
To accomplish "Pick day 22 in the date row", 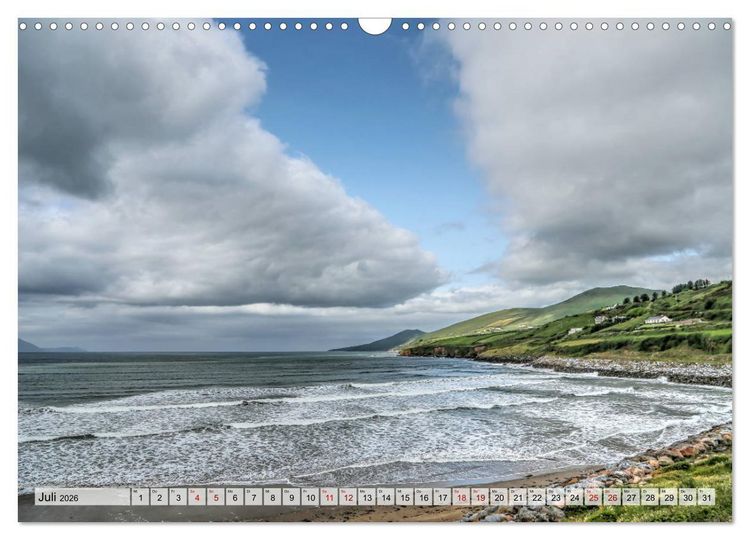I will (537, 496).
